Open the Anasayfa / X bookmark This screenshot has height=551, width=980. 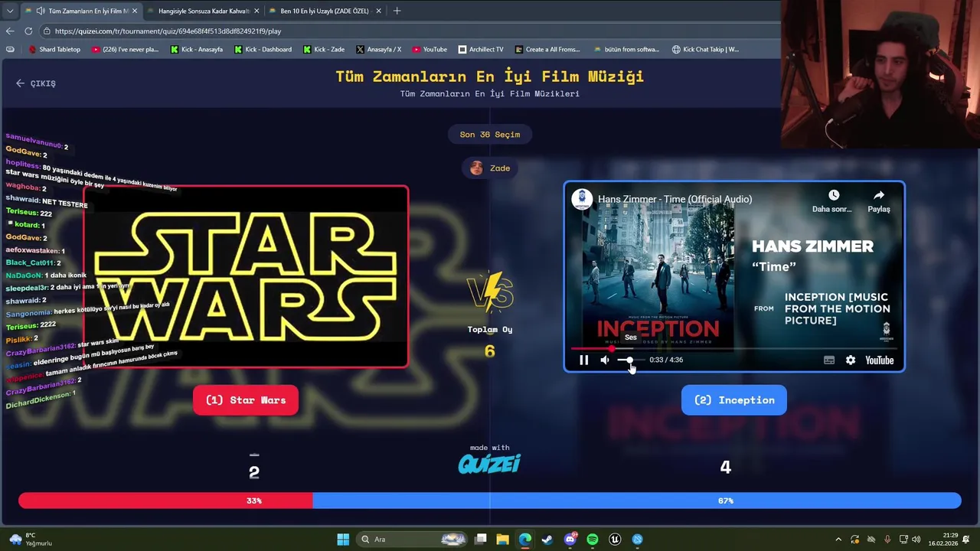pos(379,49)
